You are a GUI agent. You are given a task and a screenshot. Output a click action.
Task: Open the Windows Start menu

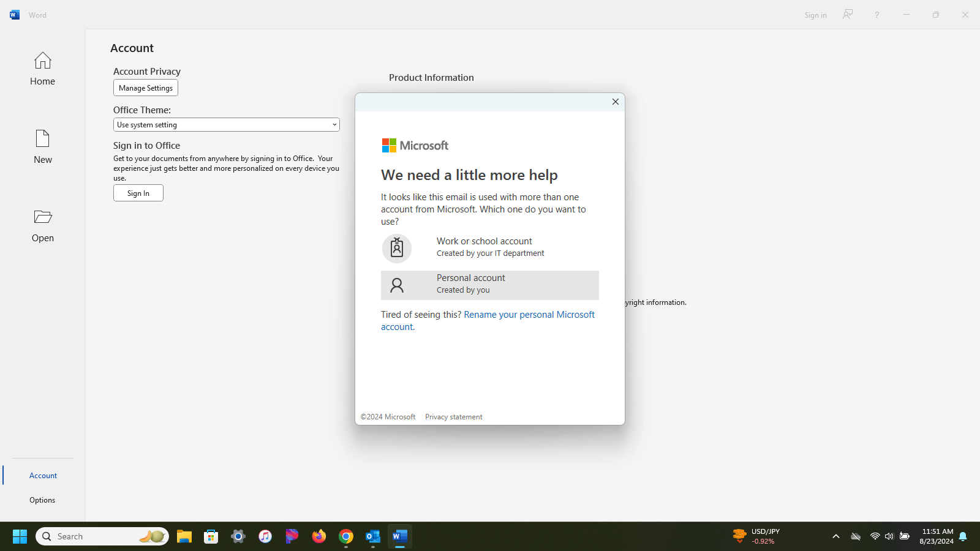tap(20, 536)
